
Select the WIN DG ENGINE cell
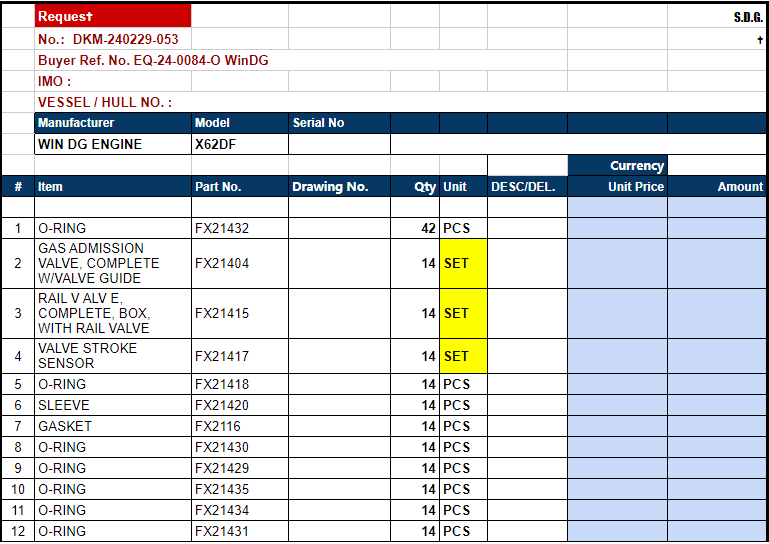point(113,144)
